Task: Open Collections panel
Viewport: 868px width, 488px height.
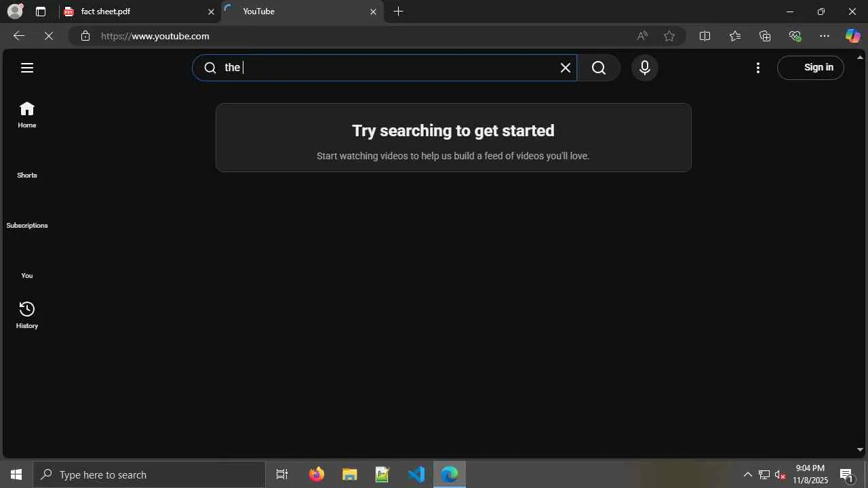Action: (765, 36)
